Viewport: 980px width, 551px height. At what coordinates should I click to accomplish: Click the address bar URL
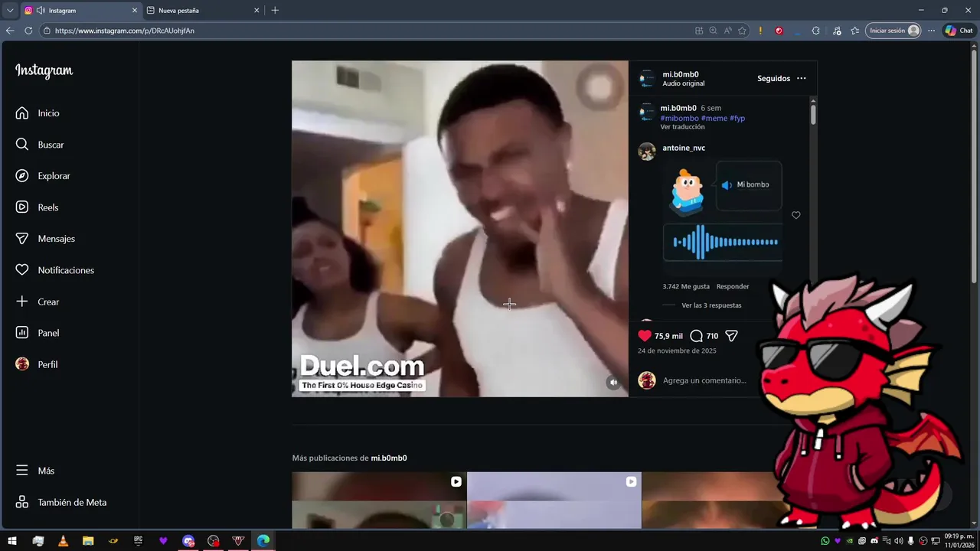(x=125, y=31)
